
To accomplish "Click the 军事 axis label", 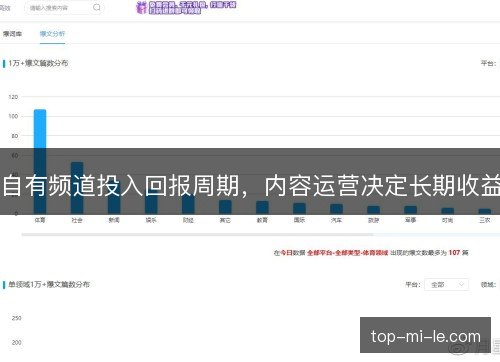I will [x=410, y=220].
